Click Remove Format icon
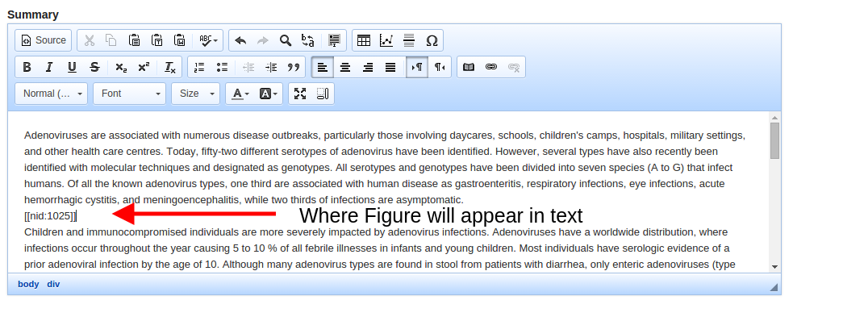868x317 pixels. point(170,68)
